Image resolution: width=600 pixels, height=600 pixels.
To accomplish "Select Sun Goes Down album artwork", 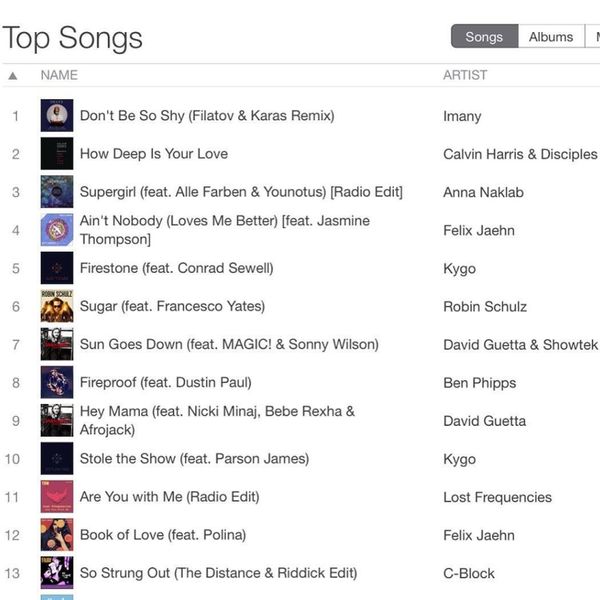I will [57, 344].
